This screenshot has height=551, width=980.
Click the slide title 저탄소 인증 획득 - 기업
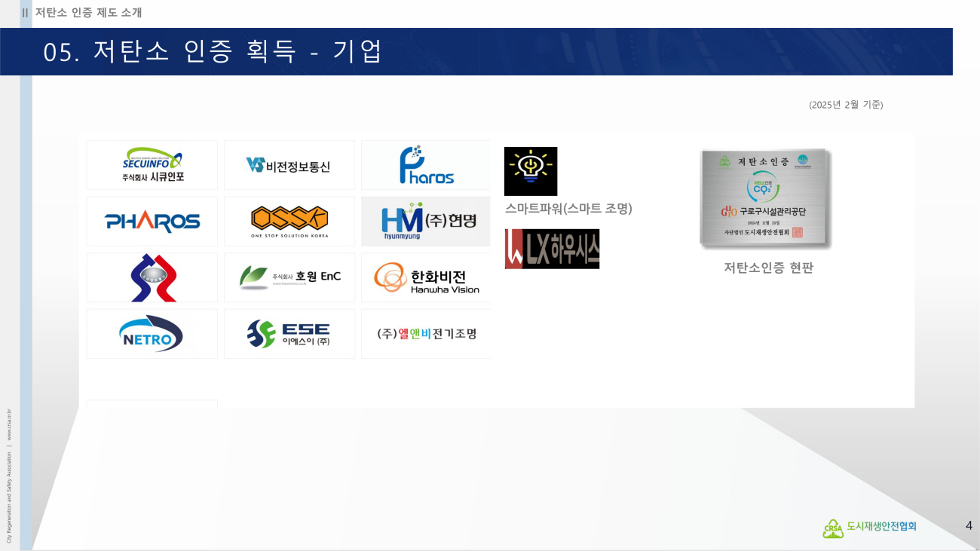pos(213,51)
